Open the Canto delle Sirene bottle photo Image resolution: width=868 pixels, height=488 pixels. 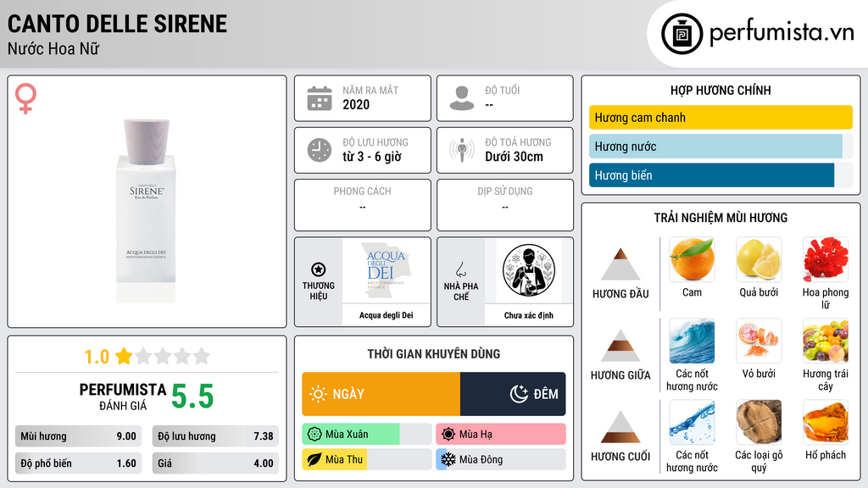tap(146, 210)
